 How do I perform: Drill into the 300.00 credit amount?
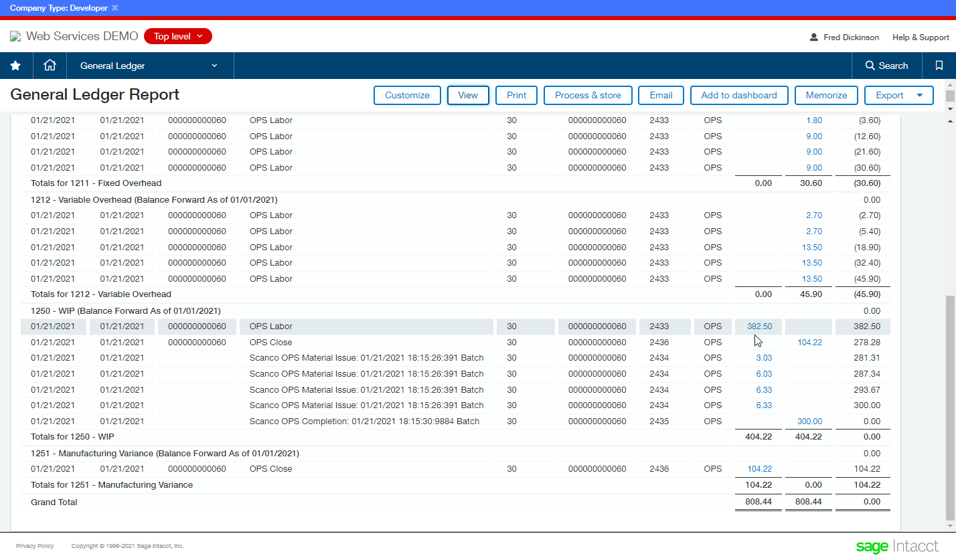809,422
